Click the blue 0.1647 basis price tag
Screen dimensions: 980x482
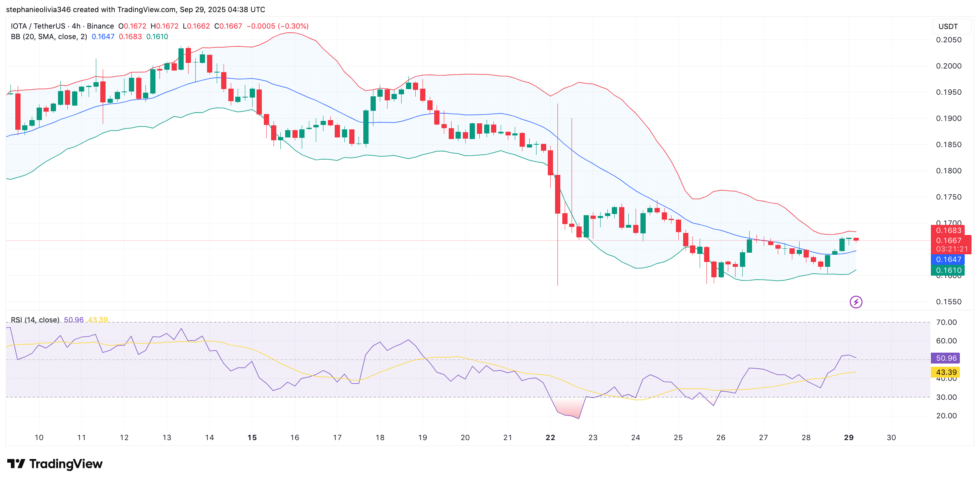948,260
